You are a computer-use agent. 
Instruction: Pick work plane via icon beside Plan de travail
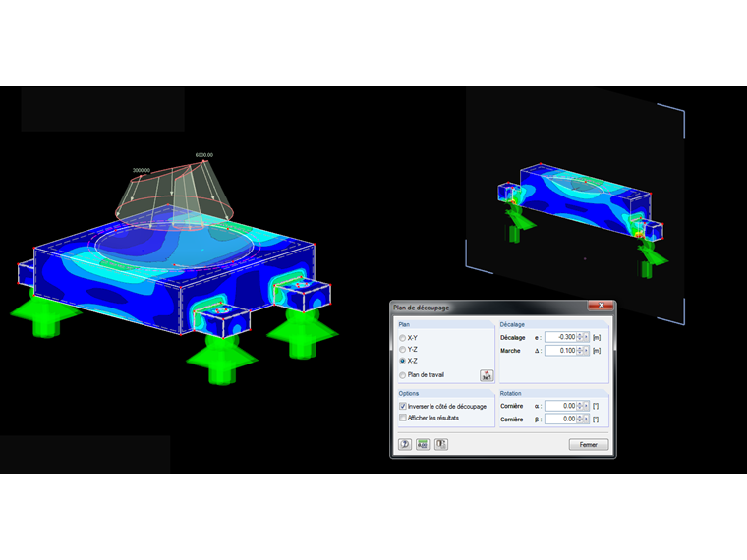click(x=487, y=375)
